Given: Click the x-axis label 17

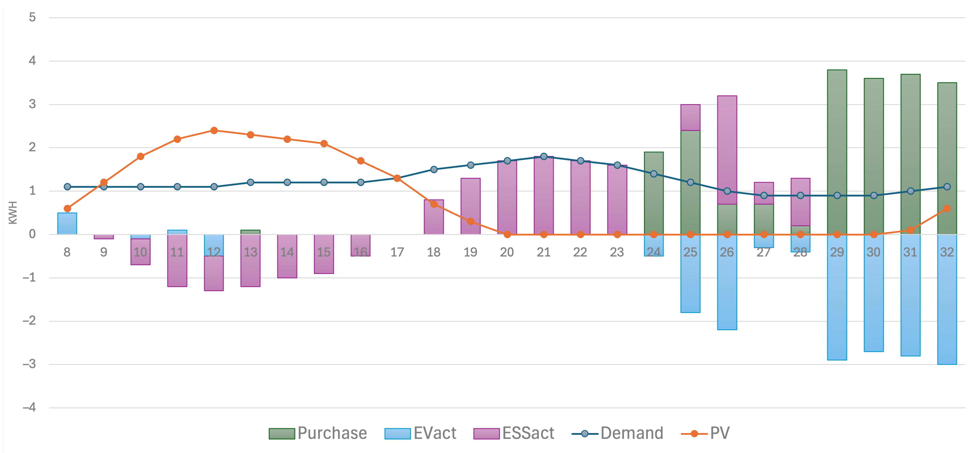Looking at the screenshot, I should point(397,252).
